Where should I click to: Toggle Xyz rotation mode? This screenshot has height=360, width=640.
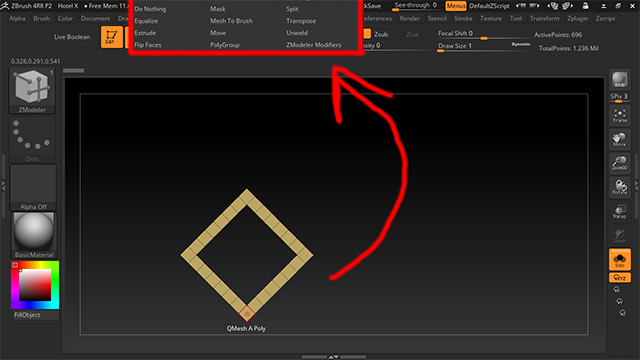[620, 278]
